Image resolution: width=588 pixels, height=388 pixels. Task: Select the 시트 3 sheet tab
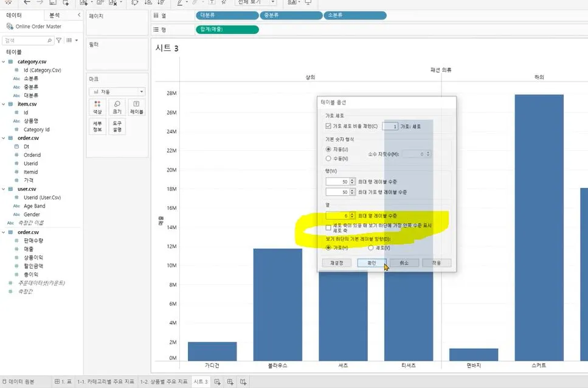tap(201, 382)
